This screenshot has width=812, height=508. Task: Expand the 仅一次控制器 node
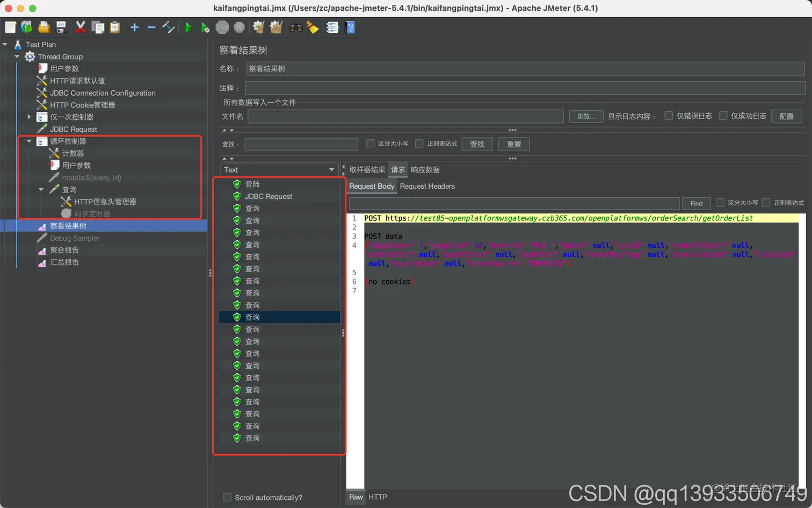[29, 117]
